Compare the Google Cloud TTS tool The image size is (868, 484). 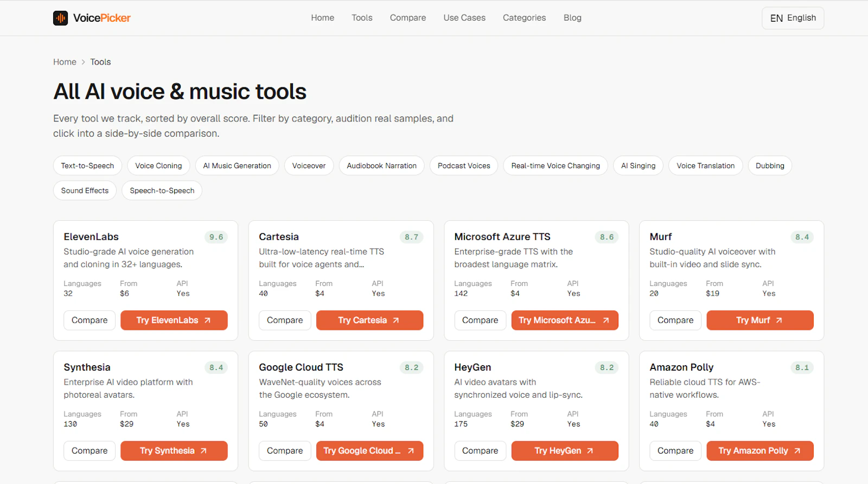pyautogui.click(x=285, y=450)
